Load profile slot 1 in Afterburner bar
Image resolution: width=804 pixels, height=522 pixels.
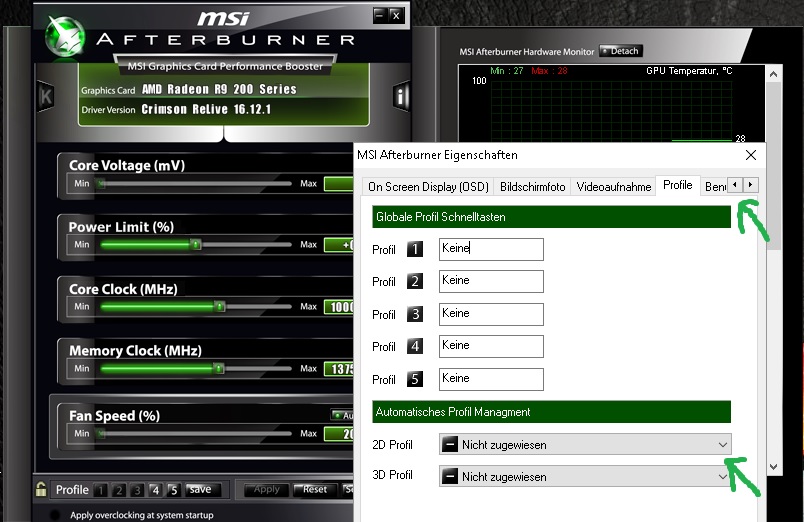tap(101, 490)
